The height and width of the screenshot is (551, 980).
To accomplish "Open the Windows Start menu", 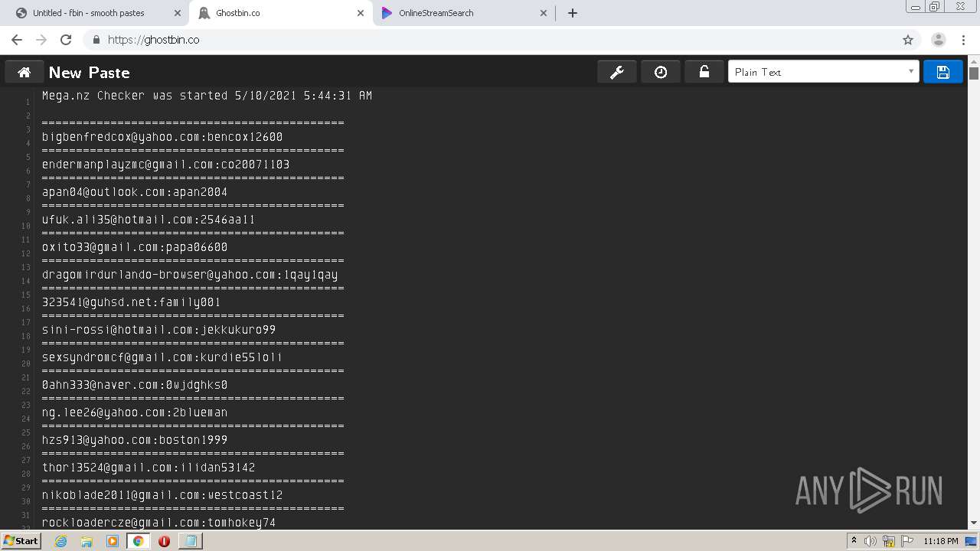I will tap(21, 541).
